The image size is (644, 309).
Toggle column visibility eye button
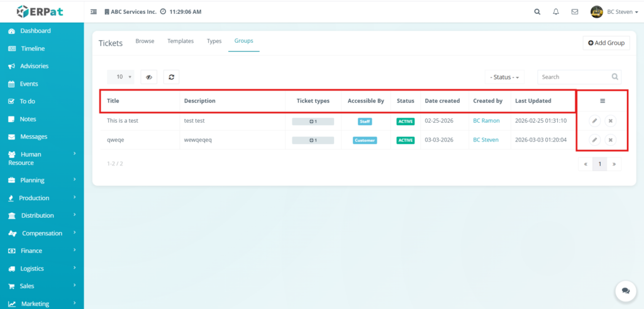pyautogui.click(x=149, y=77)
